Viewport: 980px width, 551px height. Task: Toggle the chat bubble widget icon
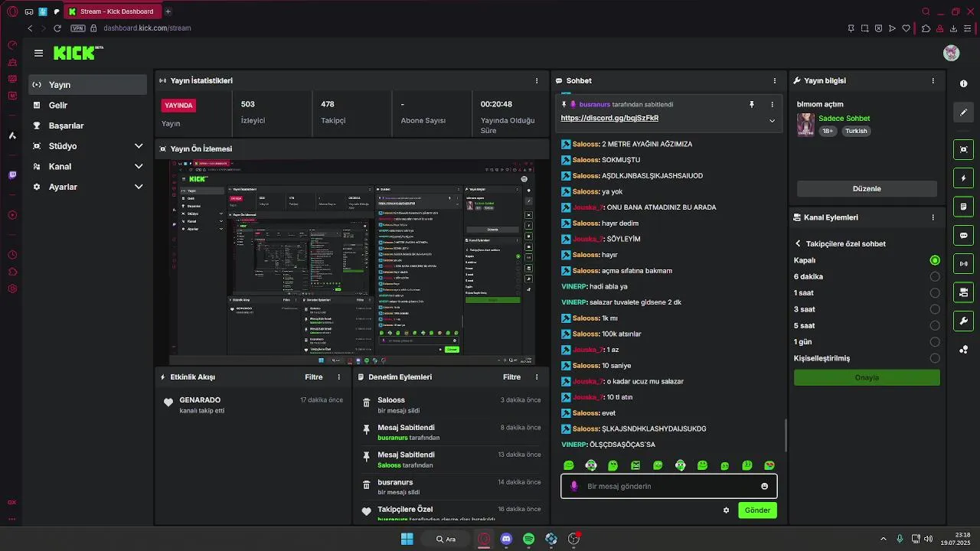(x=963, y=235)
